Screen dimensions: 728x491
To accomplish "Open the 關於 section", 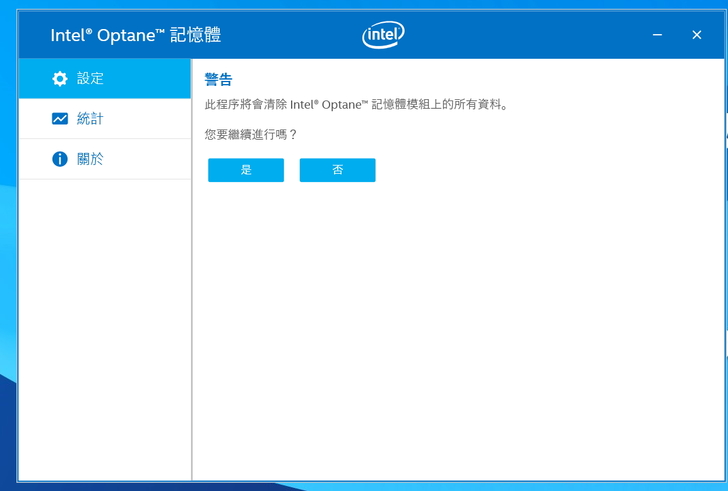I will coord(91,159).
